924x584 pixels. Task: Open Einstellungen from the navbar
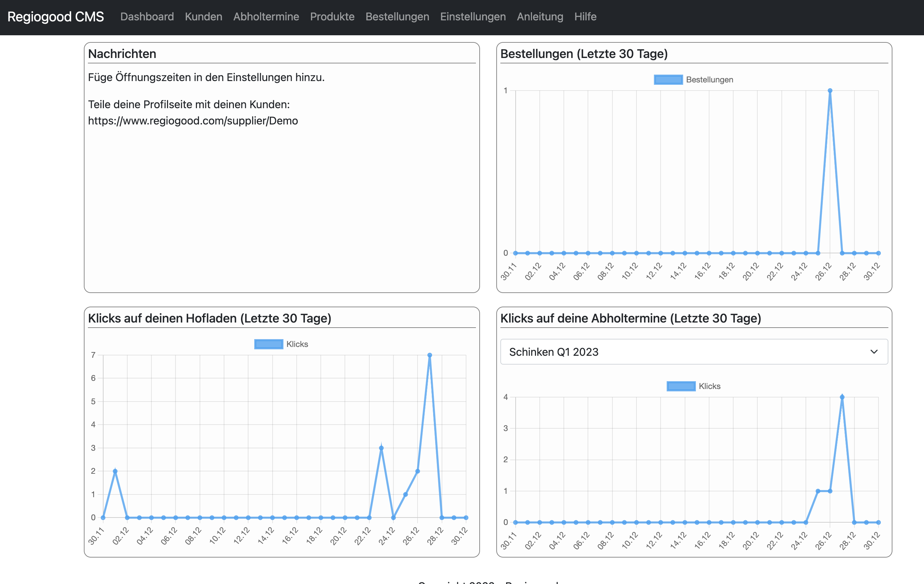point(473,17)
